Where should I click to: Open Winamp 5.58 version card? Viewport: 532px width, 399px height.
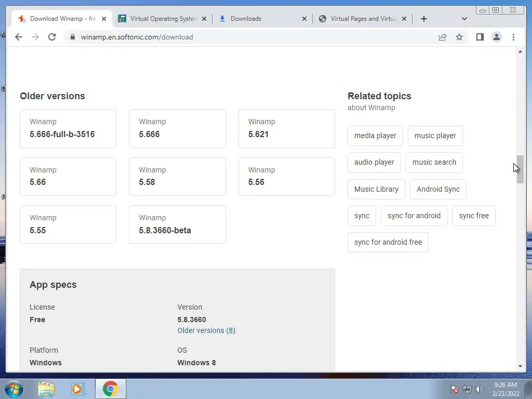[177, 177]
